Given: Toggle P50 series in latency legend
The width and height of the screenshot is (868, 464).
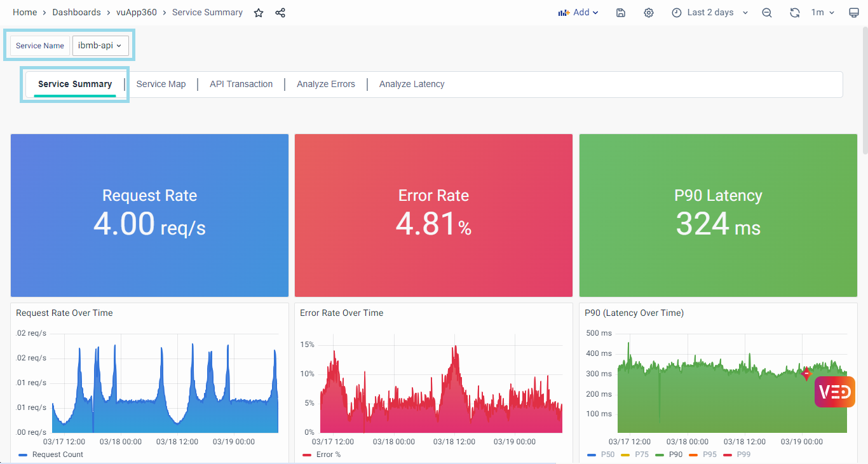Looking at the screenshot, I should [x=601, y=454].
